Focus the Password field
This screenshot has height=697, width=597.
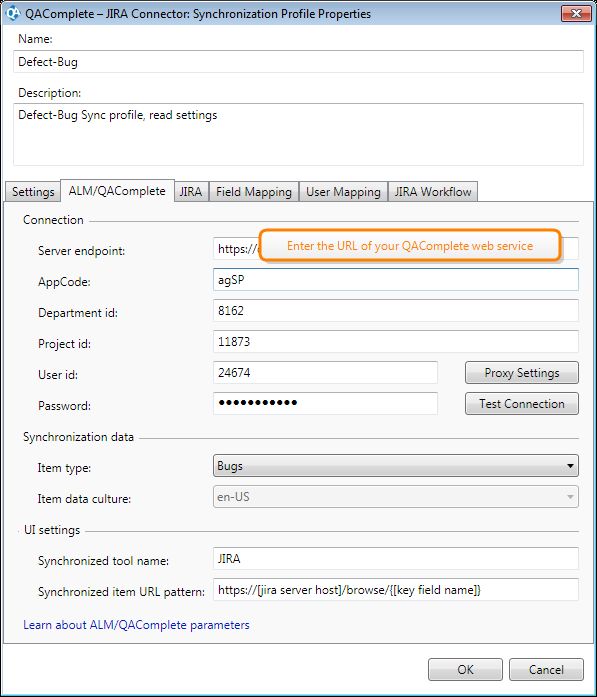325,404
